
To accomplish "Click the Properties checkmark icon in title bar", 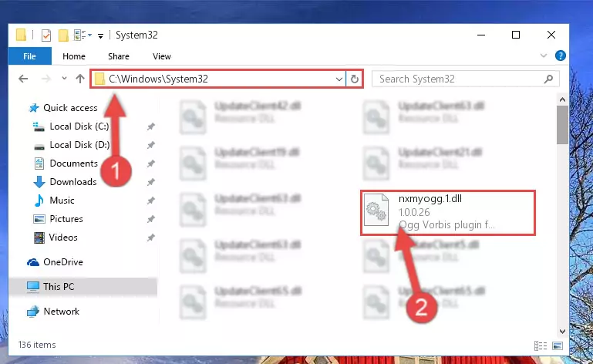I will coord(45,35).
